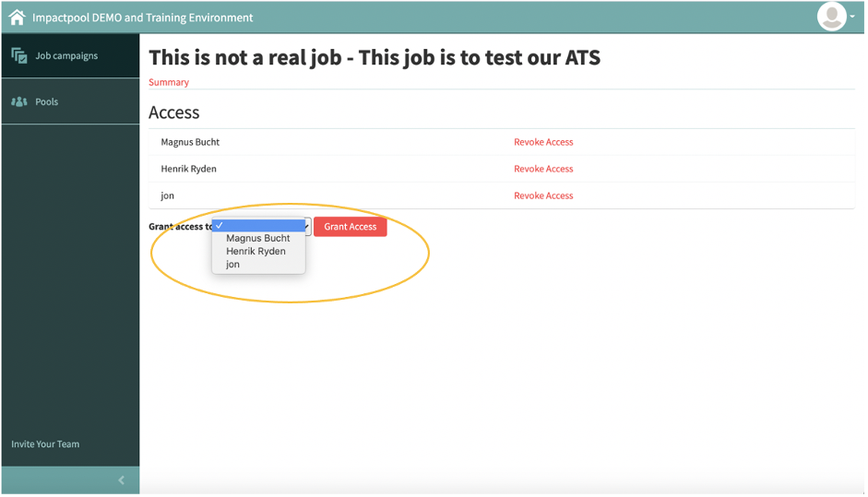
Task: Open the Summary link
Action: [x=169, y=82]
